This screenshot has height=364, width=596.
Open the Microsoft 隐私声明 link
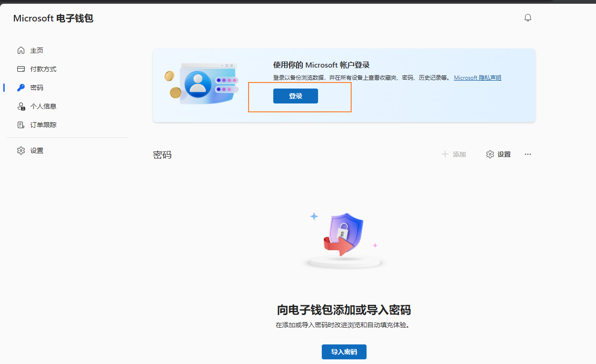pyautogui.click(x=478, y=78)
